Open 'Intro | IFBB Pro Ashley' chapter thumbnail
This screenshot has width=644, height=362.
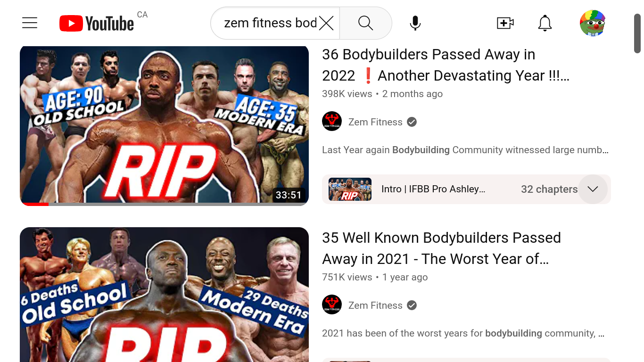350,189
